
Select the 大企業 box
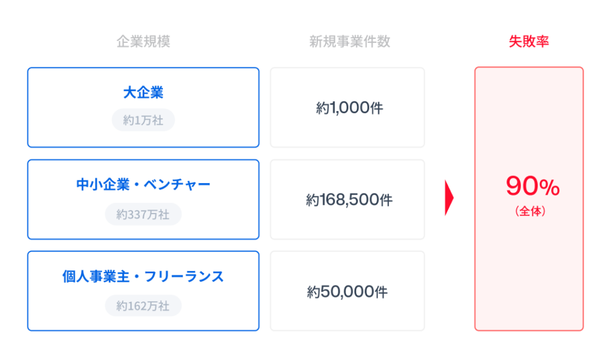tap(143, 107)
